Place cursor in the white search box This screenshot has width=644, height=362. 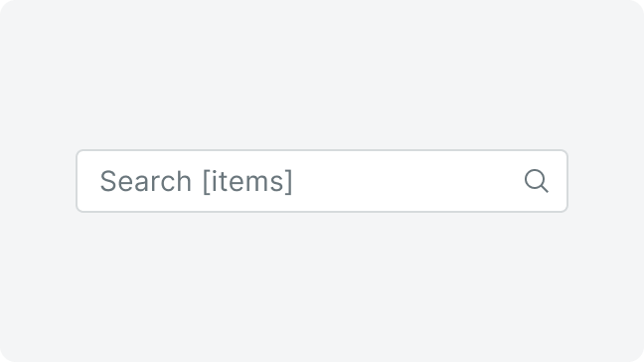point(322,181)
